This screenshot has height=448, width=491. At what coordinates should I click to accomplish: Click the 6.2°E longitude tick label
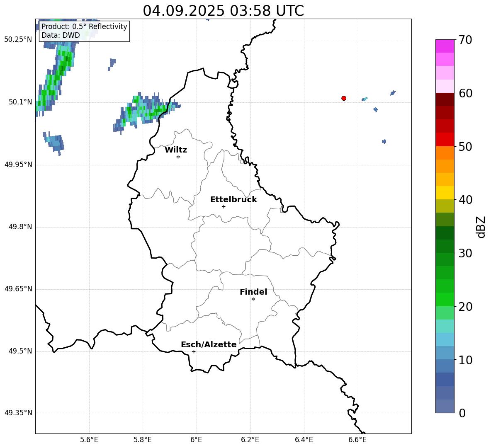pyautogui.click(x=250, y=440)
